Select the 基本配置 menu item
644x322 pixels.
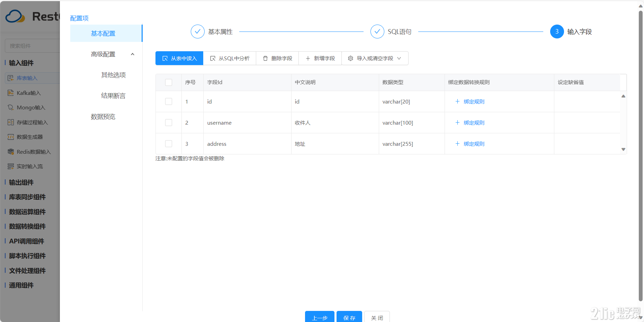[x=106, y=33]
